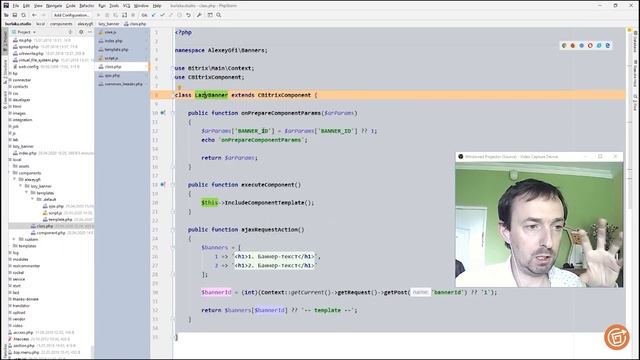
Task: Toggle the Database tool window on right
Action: coord(635,41)
